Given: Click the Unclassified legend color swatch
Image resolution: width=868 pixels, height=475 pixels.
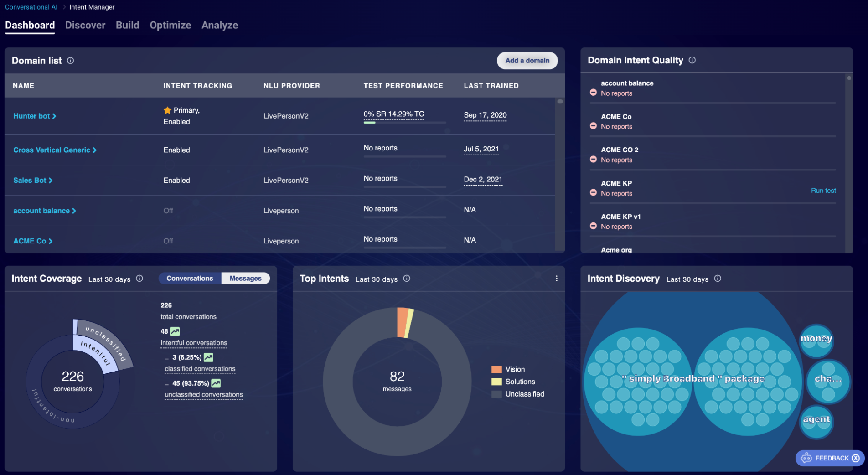Looking at the screenshot, I should 496,394.
